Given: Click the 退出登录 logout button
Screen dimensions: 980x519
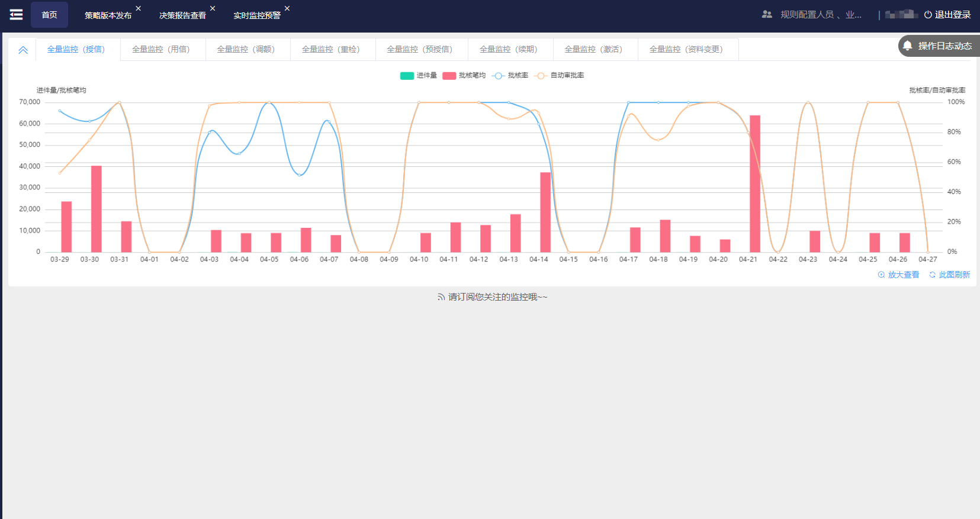Looking at the screenshot, I should pyautogui.click(x=947, y=15).
